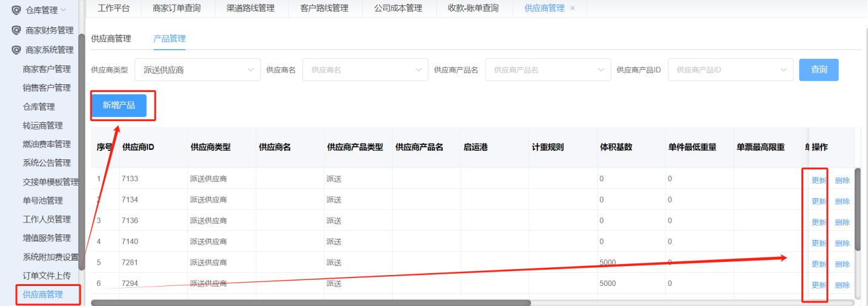Click 更新 for supplier ID 7133
Viewport: 868px width, 306px height.
(819, 180)
